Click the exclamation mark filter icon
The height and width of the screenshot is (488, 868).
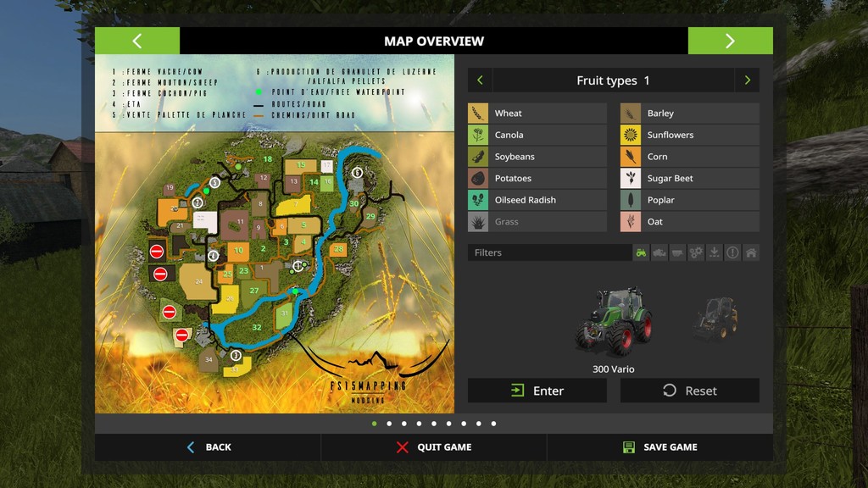click(x=732, y=252)
